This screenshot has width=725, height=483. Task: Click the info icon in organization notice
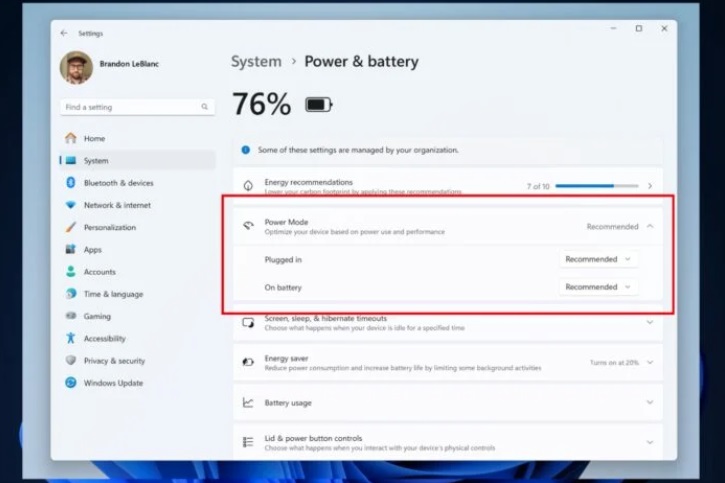[x=246, y=150]
